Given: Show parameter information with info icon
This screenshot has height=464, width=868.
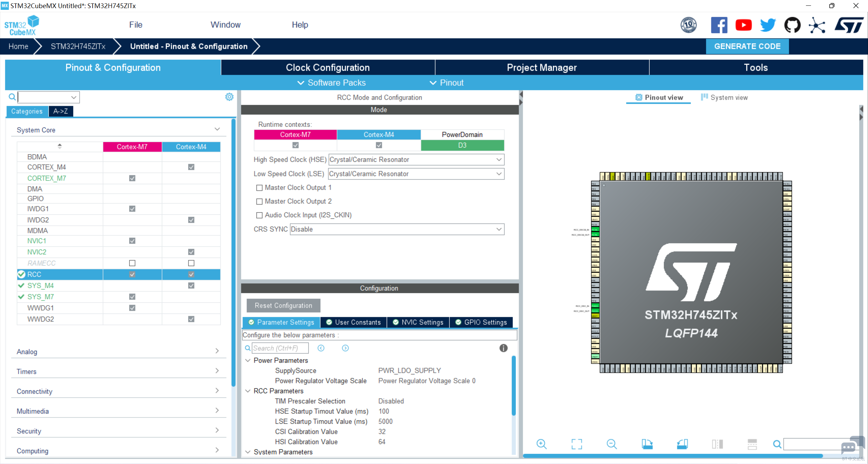Looking at the screenshot, I should tap(504, 348).
